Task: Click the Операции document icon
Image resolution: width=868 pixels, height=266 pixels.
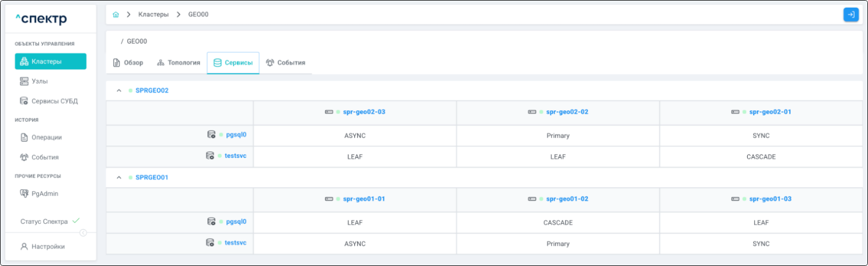Action: [x=24, y=138]
